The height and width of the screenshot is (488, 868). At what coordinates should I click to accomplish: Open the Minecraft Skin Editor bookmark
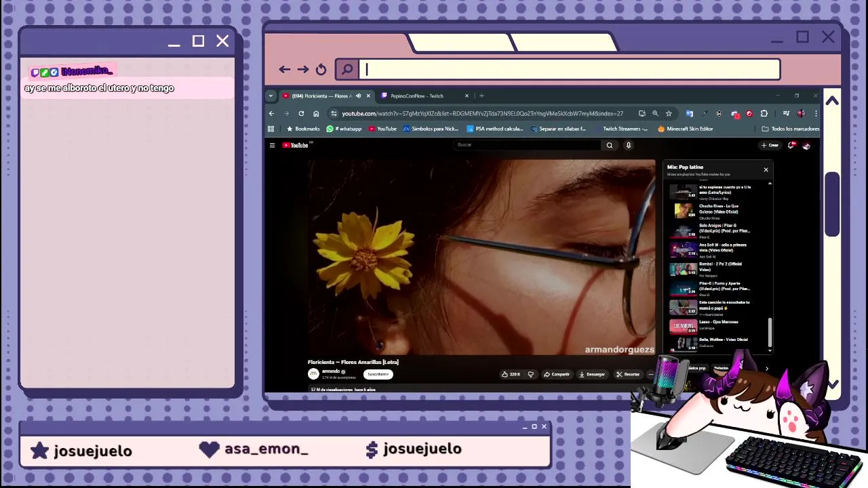685,129
